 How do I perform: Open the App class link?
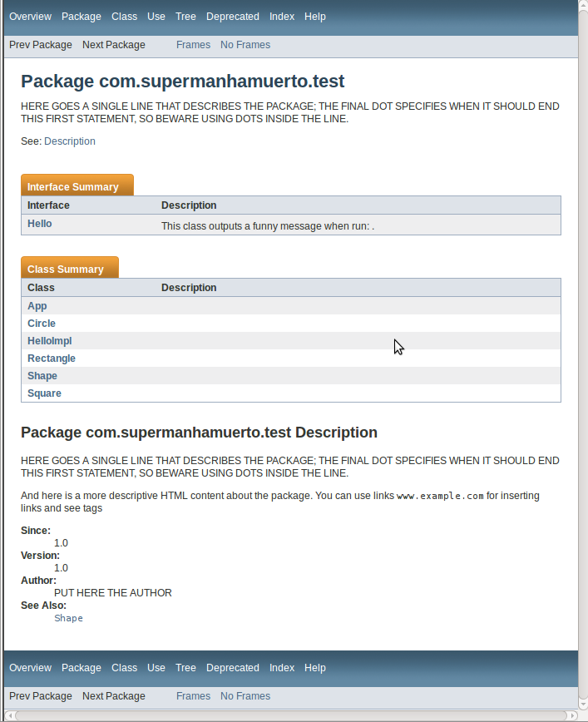pyautogui.click(x=37, y=306)
